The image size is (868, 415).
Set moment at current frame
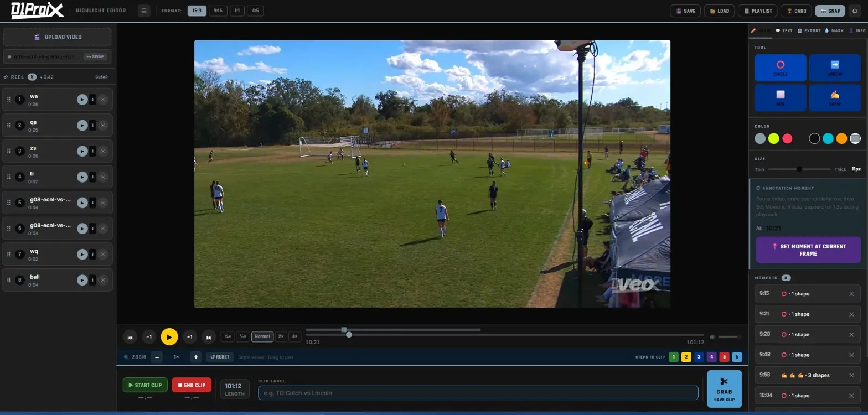(808, 250)
